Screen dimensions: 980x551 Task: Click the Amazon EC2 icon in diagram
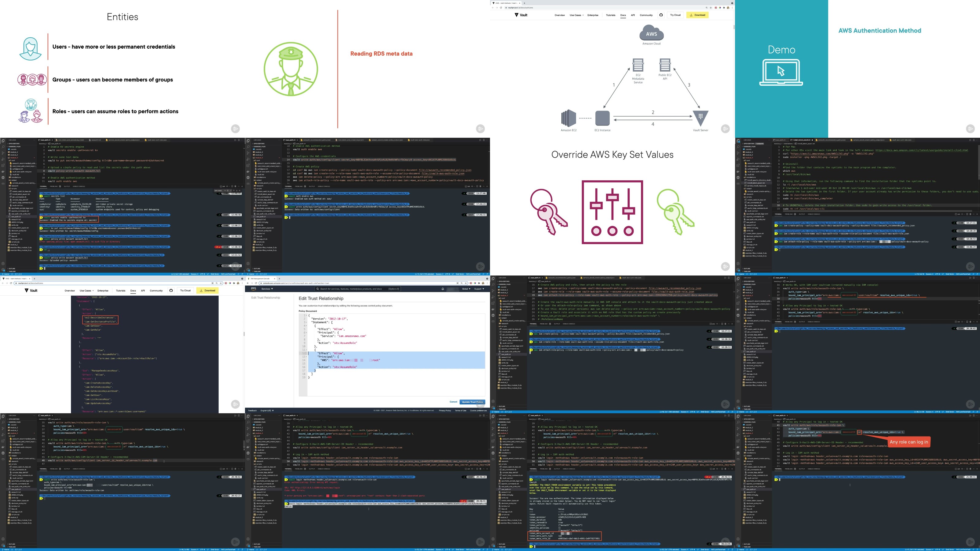pyautogui.click(x=568, y=118)
